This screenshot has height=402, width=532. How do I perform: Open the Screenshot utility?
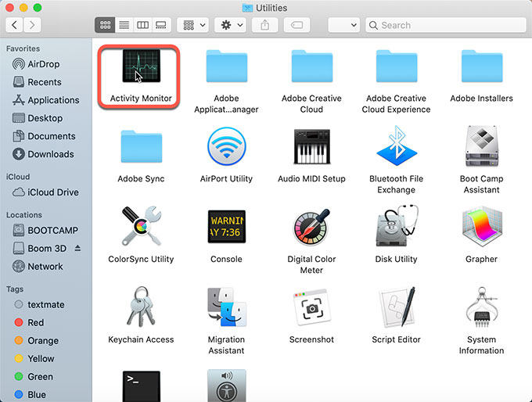312,307
